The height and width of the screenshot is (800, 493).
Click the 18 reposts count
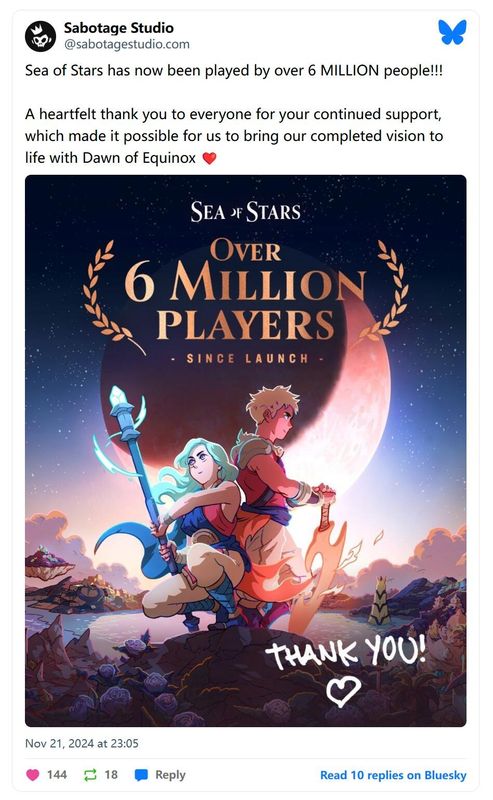[111, 774]
